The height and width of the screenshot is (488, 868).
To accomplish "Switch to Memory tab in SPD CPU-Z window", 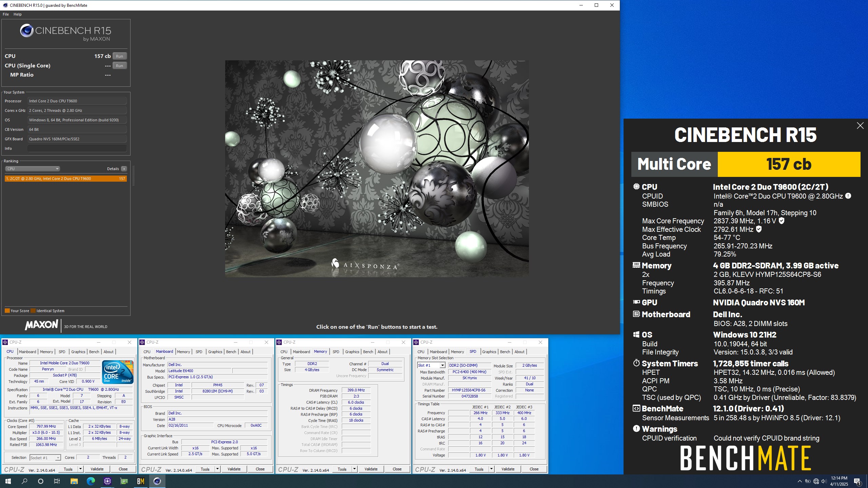I will pos(457,352).
